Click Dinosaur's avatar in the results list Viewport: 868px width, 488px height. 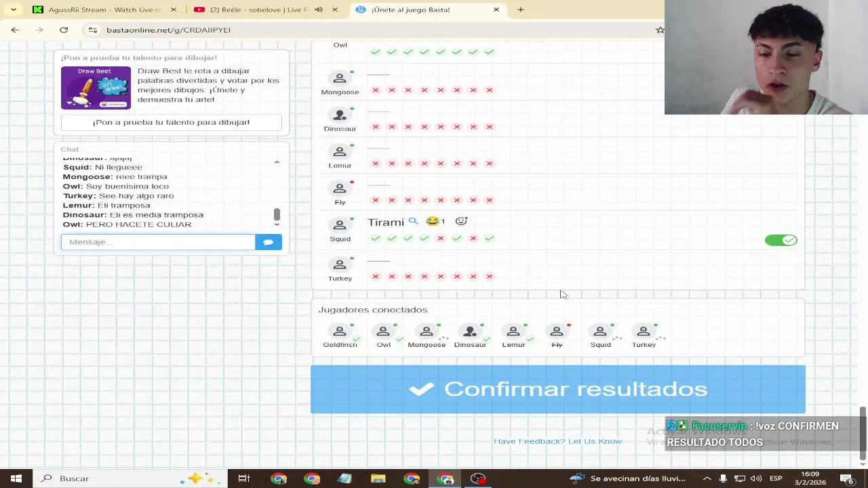(340, 115)
